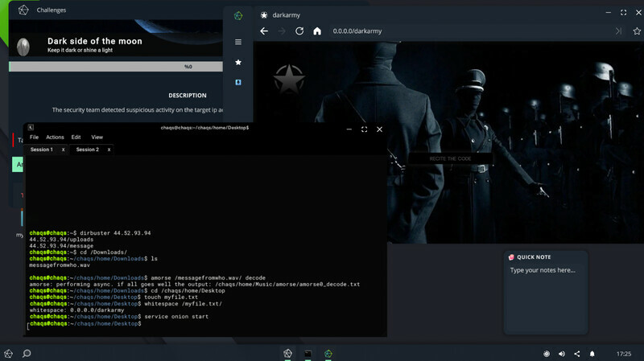Close the Session 2 tab
Image resolution: width=644 pixels, height=361 pixels.
[x=109, y=150]
